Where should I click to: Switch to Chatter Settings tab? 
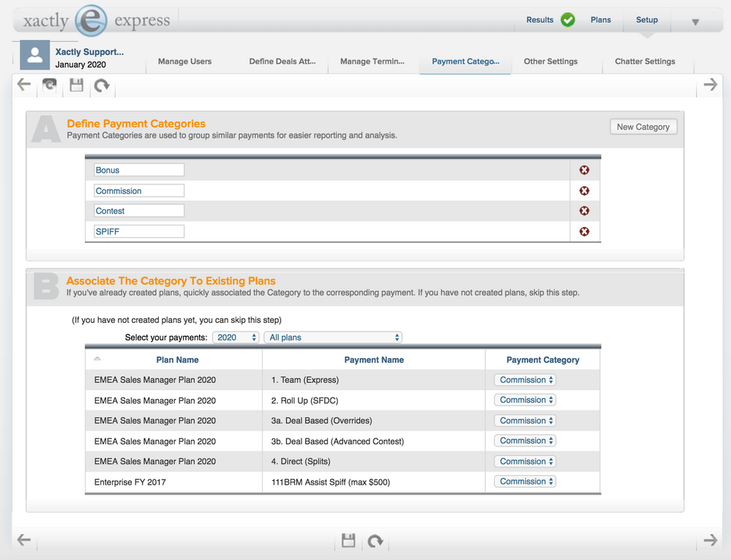coord(645,61)
